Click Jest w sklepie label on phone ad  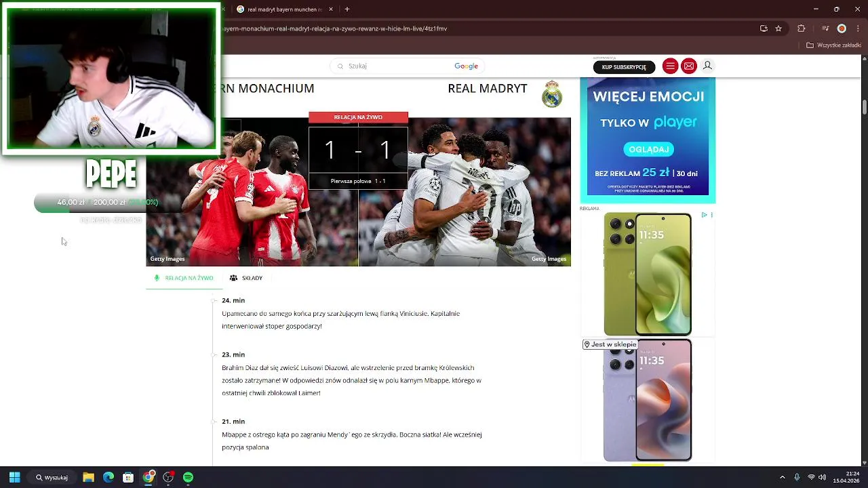[x=610, y=344]
